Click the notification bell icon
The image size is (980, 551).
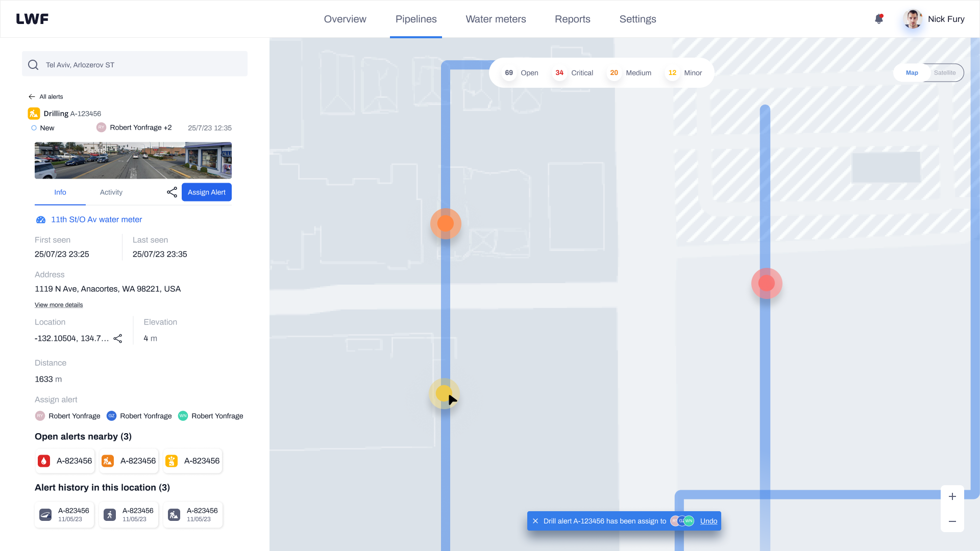[x=878, y=19]
